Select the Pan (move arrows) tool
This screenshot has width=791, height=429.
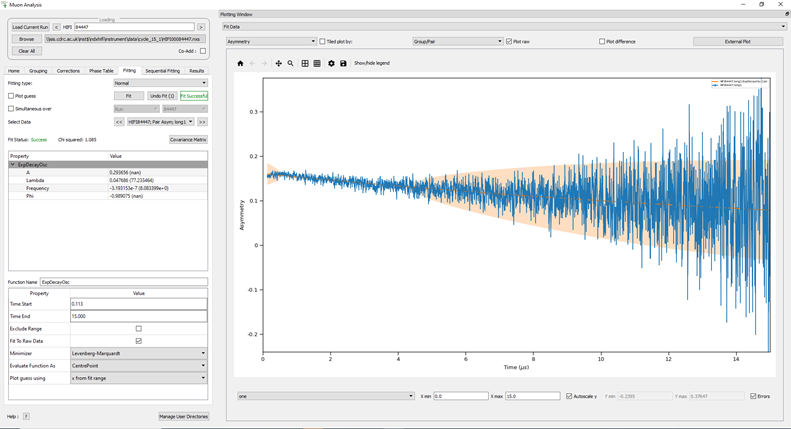[x=278, y=63]
